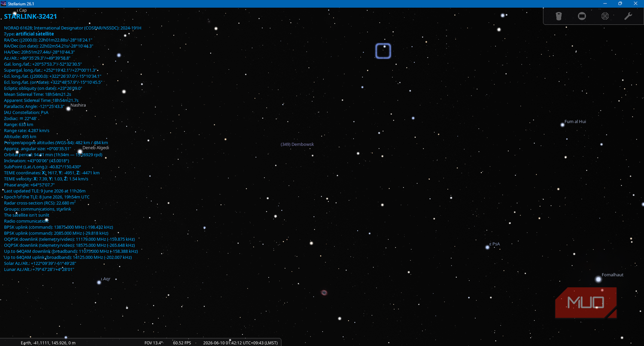
Task: Click the 'Mean Sidereal Time: 18h54m21.2s' line
Action: click(37, 94)
